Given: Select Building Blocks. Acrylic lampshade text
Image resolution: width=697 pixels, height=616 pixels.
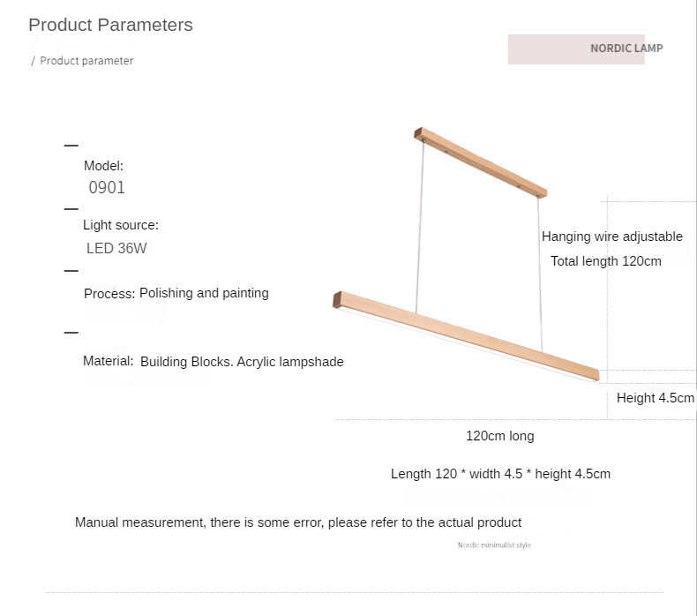Looking at the screenshot, I should point(242,362).
